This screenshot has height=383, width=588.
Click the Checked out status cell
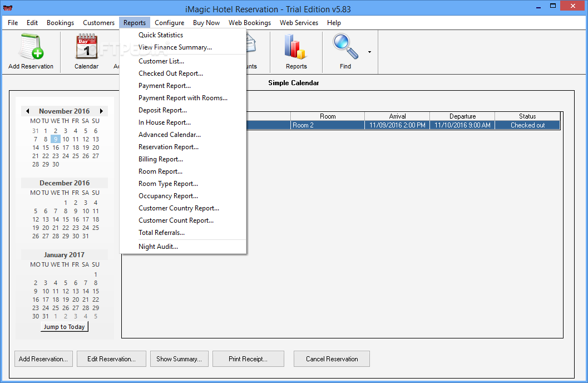pos(527,125)
